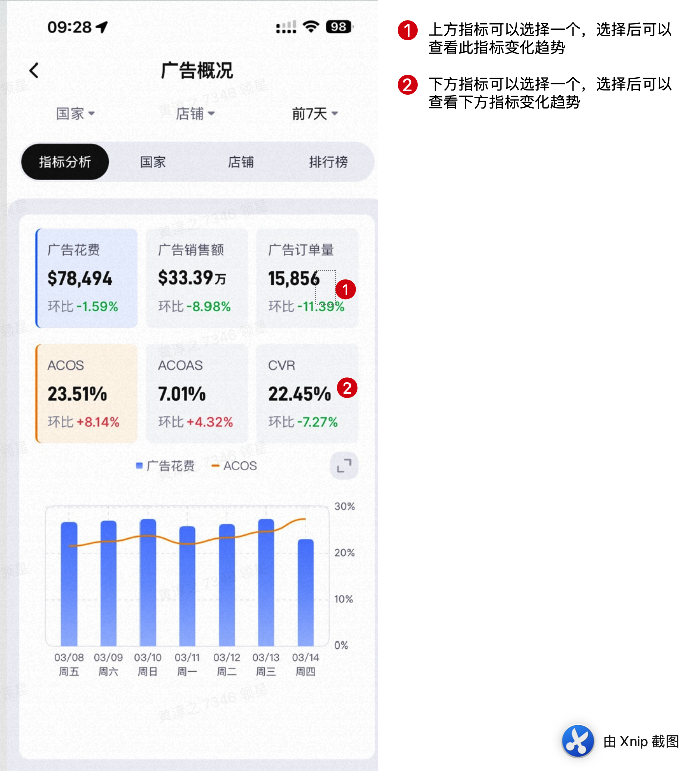
Task: Tap the 03/10 bar in chart
Action: click(148, 582)
